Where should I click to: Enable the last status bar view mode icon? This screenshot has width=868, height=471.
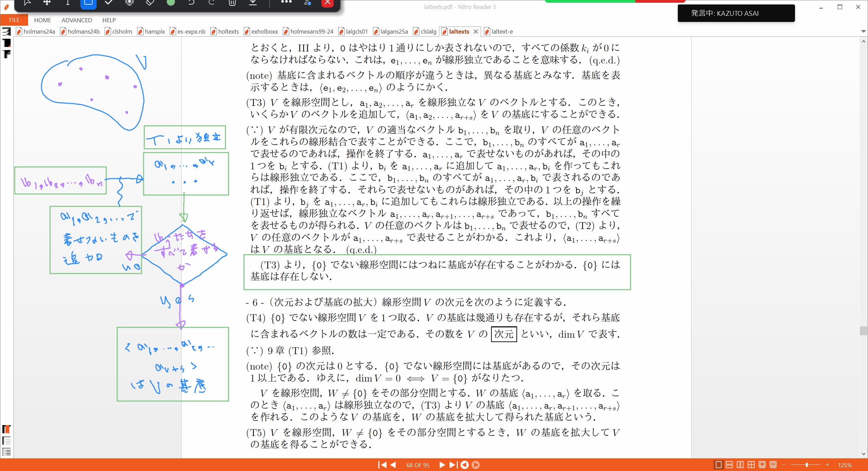click(x=773, y=465)
